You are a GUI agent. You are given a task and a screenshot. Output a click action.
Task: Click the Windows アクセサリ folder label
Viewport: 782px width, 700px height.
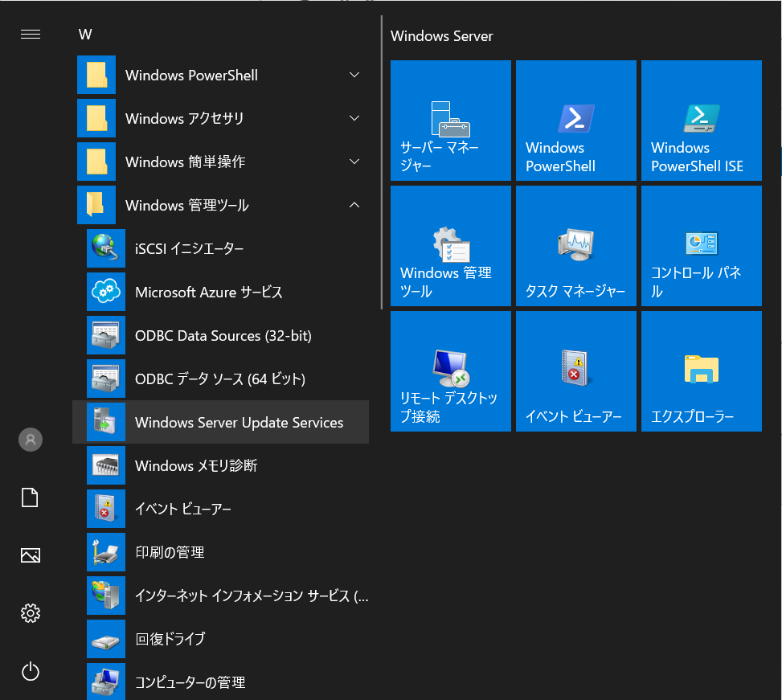pos(185,119)
